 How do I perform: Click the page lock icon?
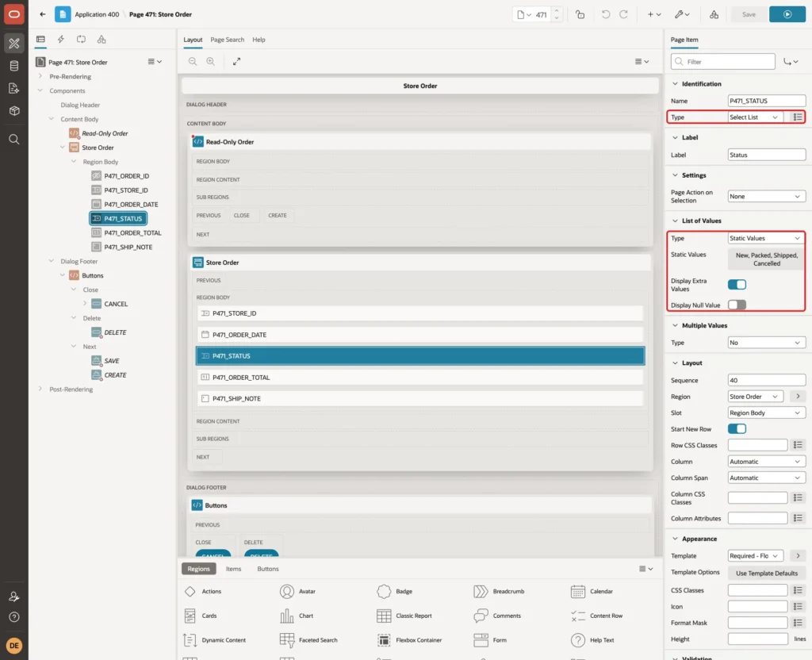tap(580, 14)
